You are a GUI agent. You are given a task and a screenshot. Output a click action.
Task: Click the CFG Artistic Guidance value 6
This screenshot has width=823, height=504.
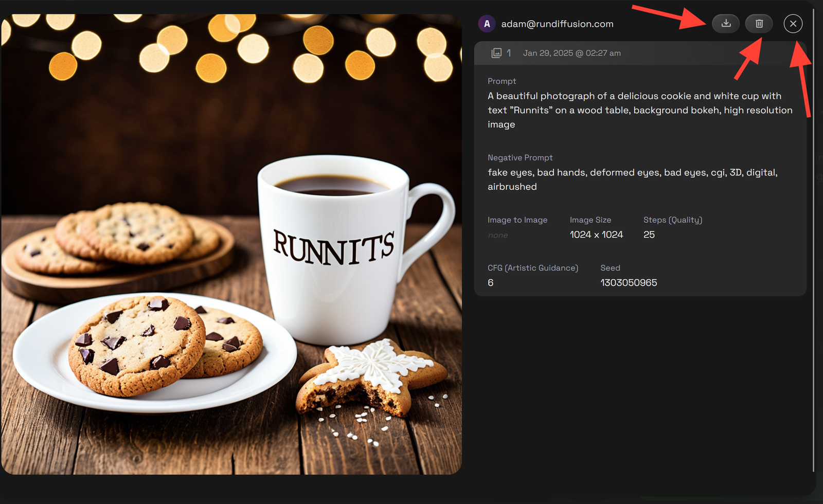(490, 282)
